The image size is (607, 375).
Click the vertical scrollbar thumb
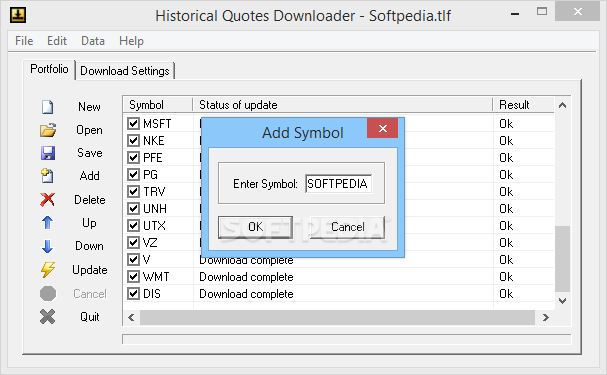562,259
